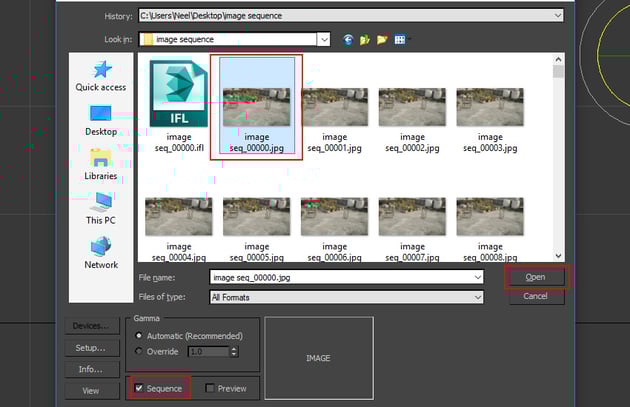The height and width of the screenshot is (407, 630).
Task: Click the View button
Action: tap(92, 391)
